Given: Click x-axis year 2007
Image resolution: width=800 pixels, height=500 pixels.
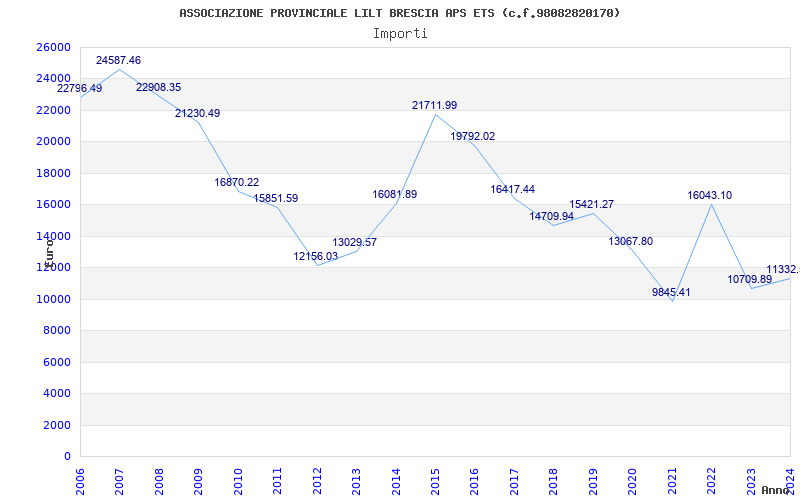Looking at the screenshot, I should coord(119,482).
